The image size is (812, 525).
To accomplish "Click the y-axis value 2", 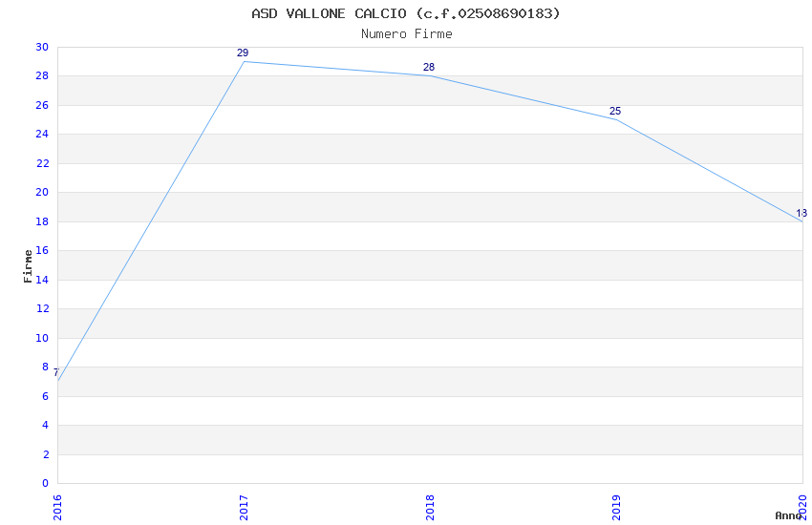I will click(x=46, y=454).
